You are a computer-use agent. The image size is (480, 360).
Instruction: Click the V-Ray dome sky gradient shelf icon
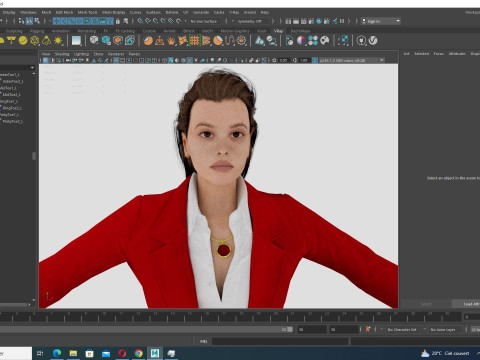(x=76, y=41)
